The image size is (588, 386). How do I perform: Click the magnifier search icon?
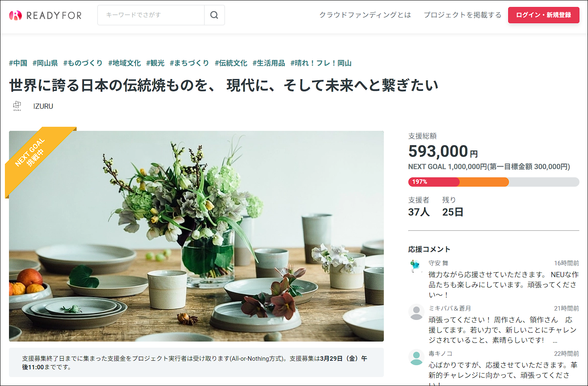coord(214,15)
